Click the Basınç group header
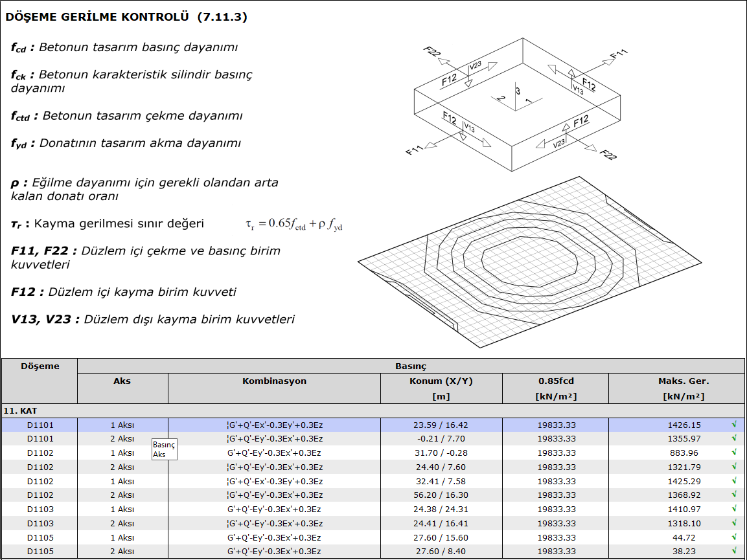This screenshot has height=560, width=747. 411,366
